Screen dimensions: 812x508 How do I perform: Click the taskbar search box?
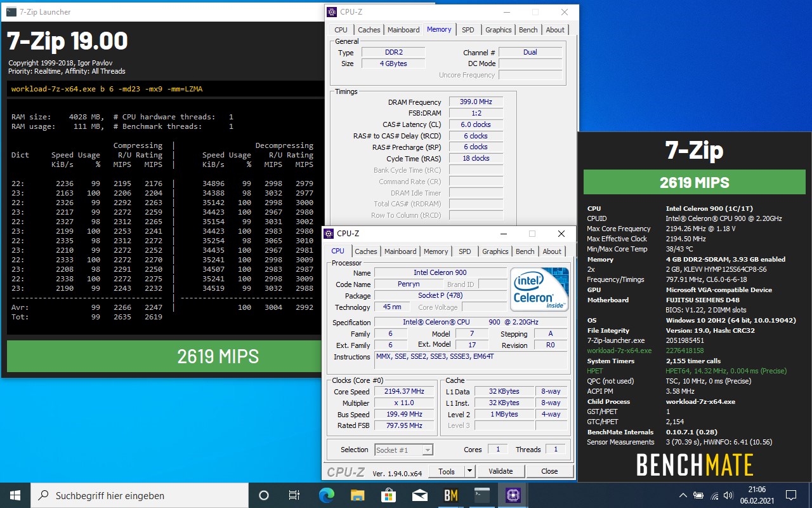point(139,495)
